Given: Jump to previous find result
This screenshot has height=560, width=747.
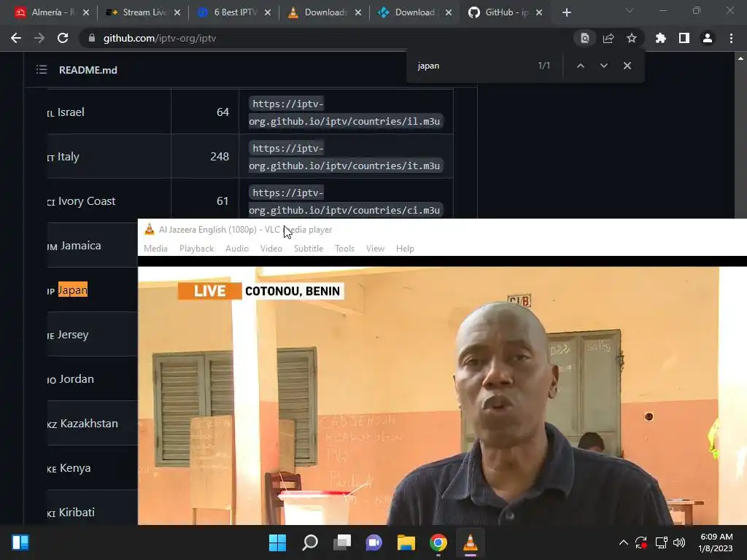Looking at the screenshot, I should (x=580, y=66).
